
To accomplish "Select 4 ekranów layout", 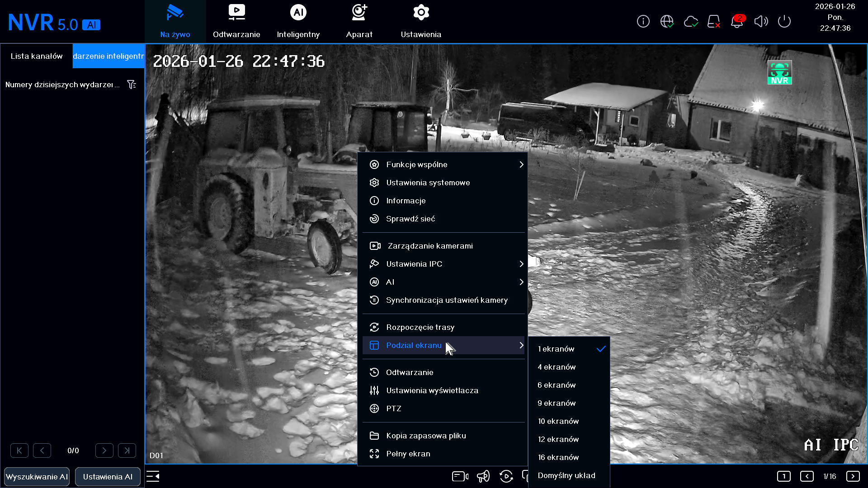I will [x=569, y=367].
